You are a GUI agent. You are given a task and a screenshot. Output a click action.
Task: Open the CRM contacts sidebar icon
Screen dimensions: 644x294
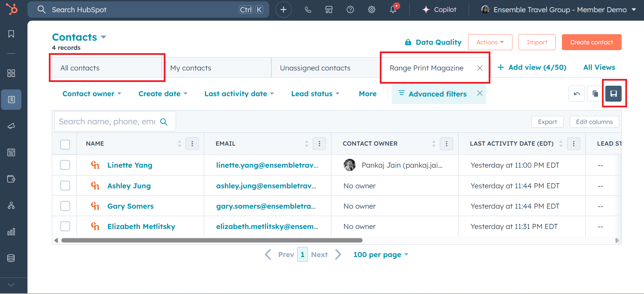click(x=11, y=100)
